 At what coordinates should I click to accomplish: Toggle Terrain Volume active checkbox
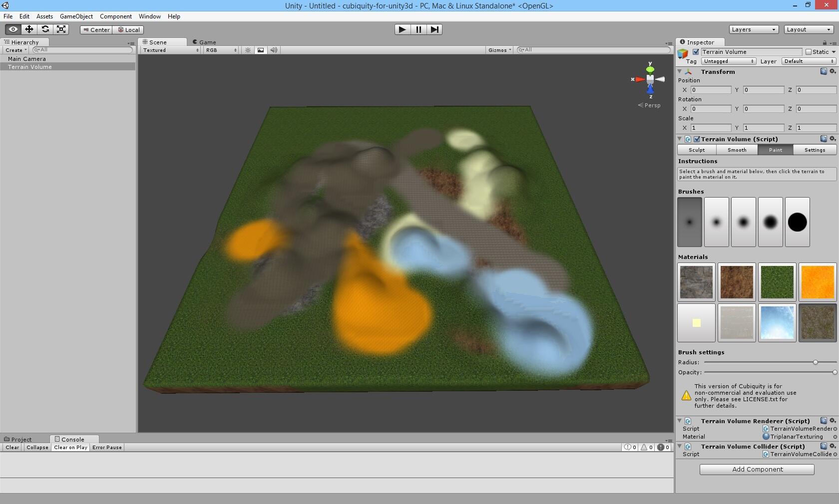pyautogui.click(x=696, y=52)
